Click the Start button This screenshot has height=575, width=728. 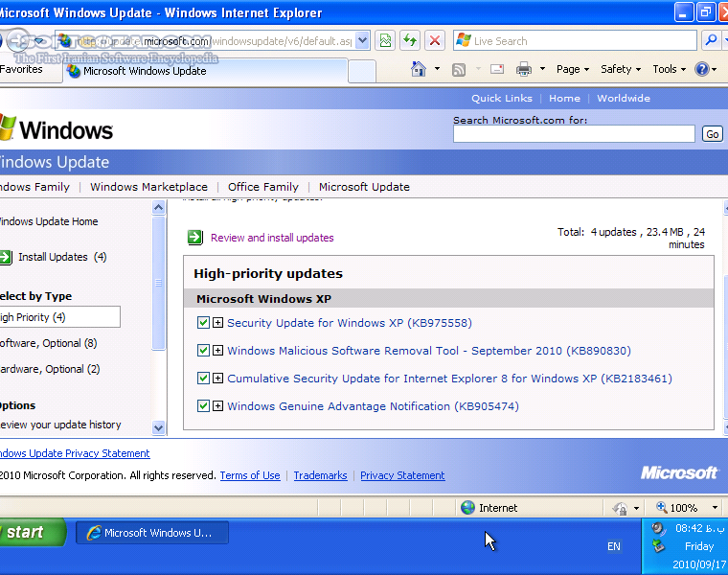[x=32, y=532]
